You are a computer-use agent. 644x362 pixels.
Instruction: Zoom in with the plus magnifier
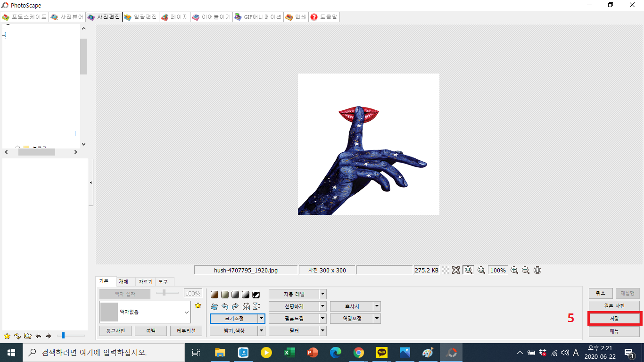point(514,270)
